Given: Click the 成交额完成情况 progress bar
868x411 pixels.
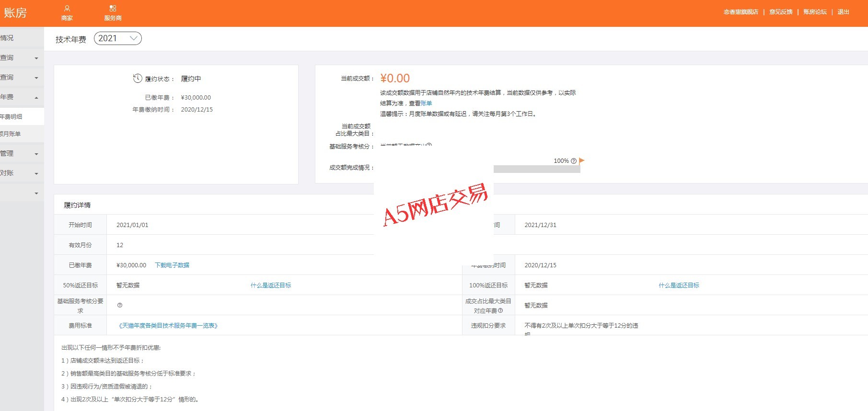Looking at the screenshot, I should 536,169.
